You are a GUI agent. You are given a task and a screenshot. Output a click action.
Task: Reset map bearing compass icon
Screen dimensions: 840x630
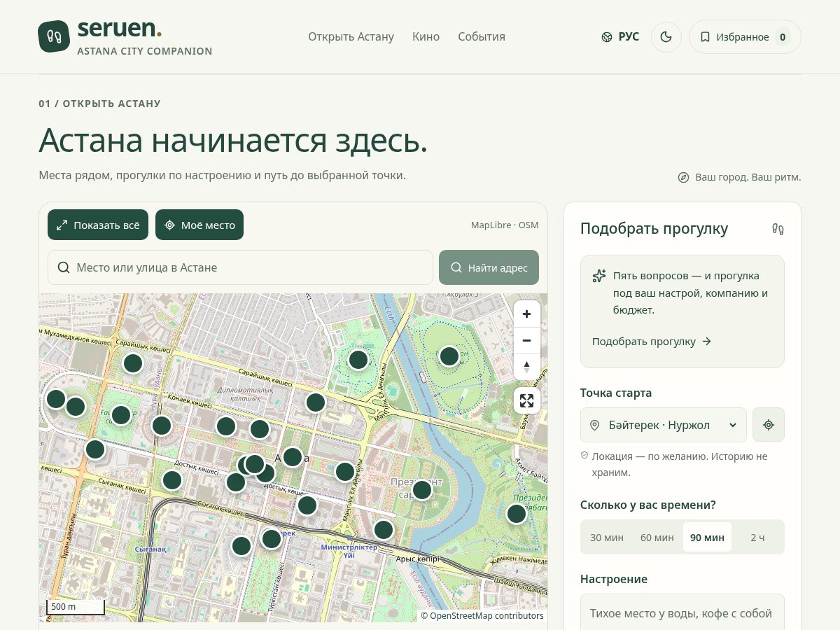coord(526,366)
